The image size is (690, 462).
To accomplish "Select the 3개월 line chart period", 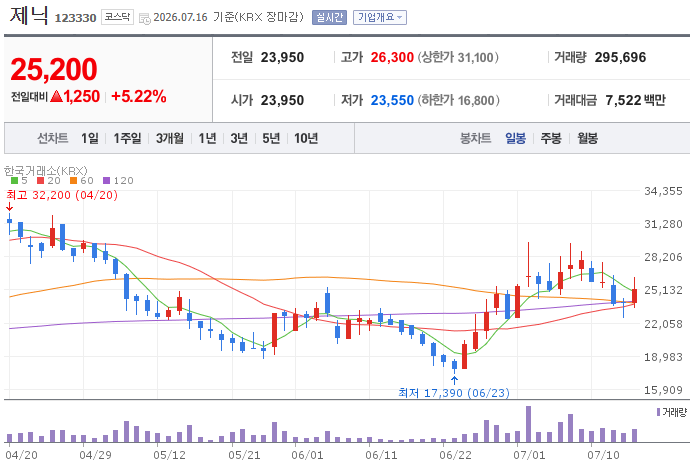I will pyautogui.click(x=170, y=139).
